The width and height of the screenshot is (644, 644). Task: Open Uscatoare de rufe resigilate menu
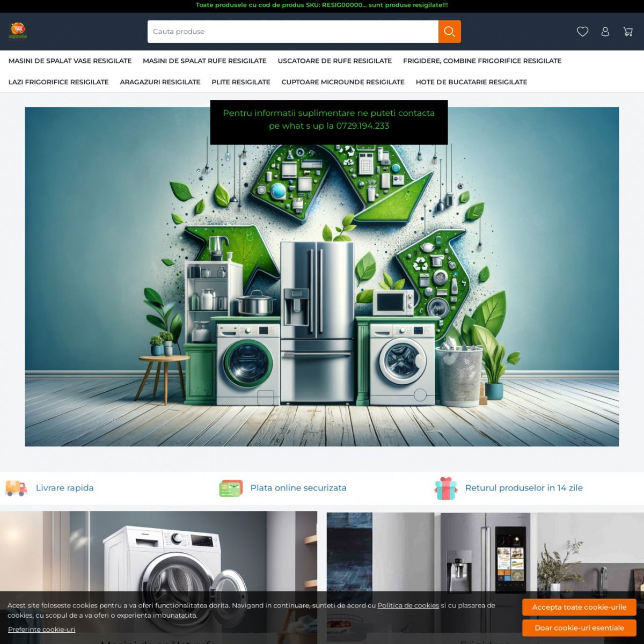[335, 61]
